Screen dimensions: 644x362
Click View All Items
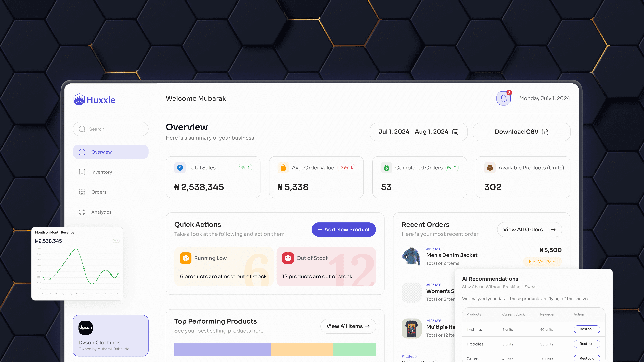(x=348, y=326)
